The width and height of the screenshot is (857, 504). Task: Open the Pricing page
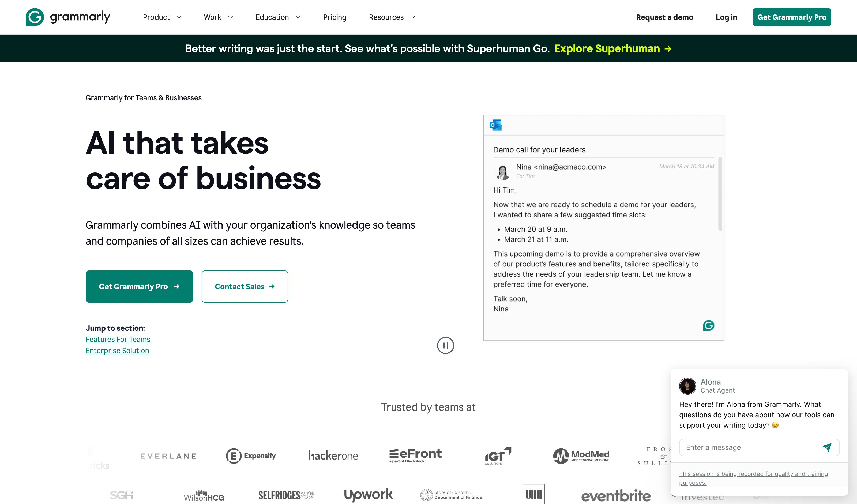[x=335, y=17]
